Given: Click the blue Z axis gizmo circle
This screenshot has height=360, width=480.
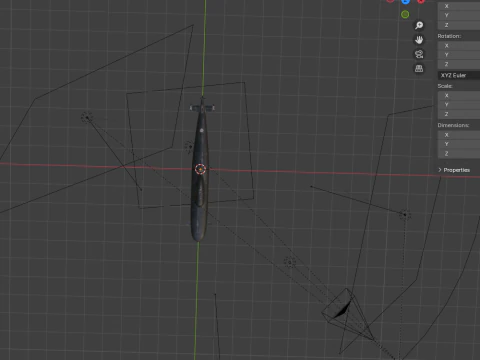Looking at the screenshot, I should (x=405, y=1).
